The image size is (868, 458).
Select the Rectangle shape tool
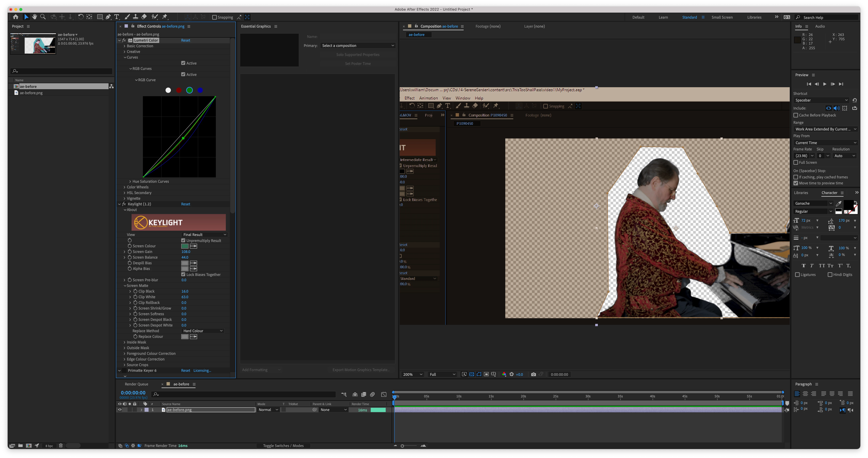click(x=100, y=17)
